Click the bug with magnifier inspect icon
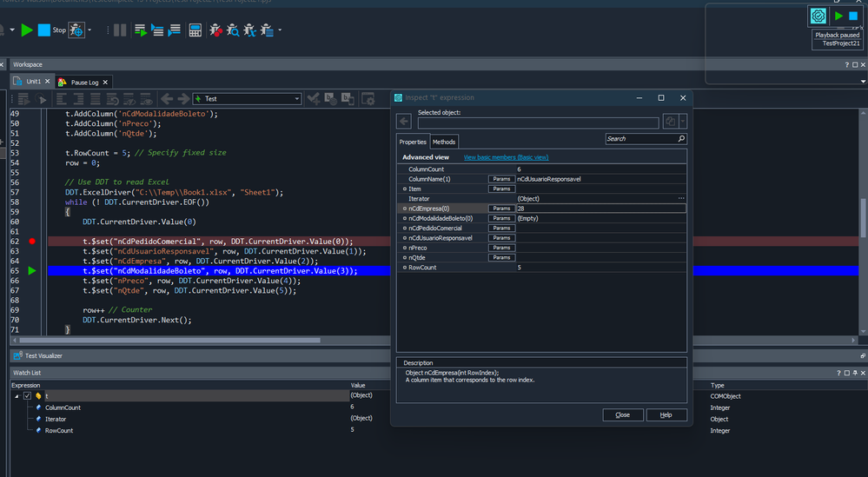868x477 pixels. (234, 30)
